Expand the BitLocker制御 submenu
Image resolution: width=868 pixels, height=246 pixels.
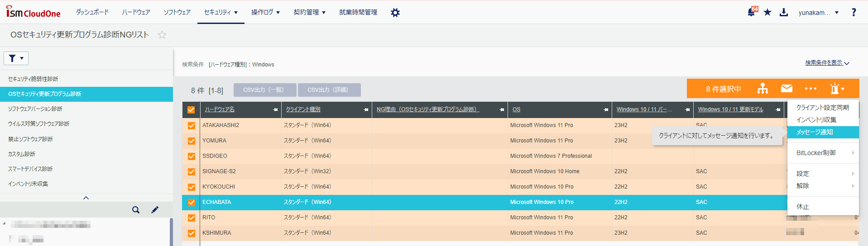click(823, 153)
